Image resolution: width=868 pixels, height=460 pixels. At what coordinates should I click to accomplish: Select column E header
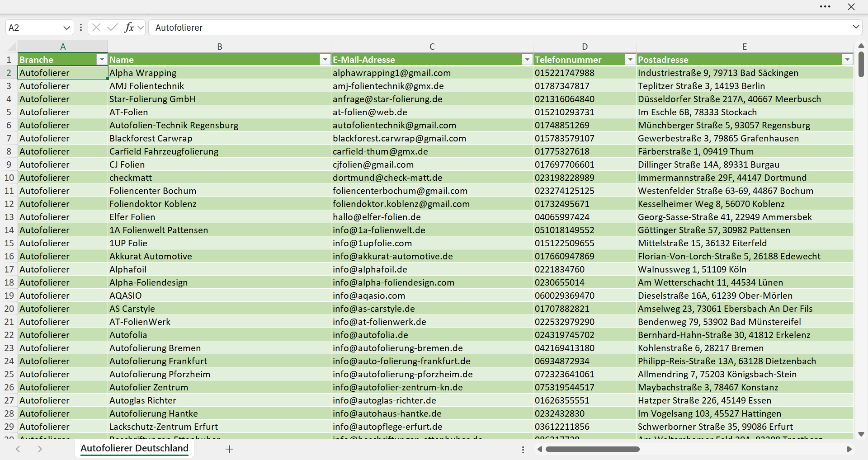[745, 47]
